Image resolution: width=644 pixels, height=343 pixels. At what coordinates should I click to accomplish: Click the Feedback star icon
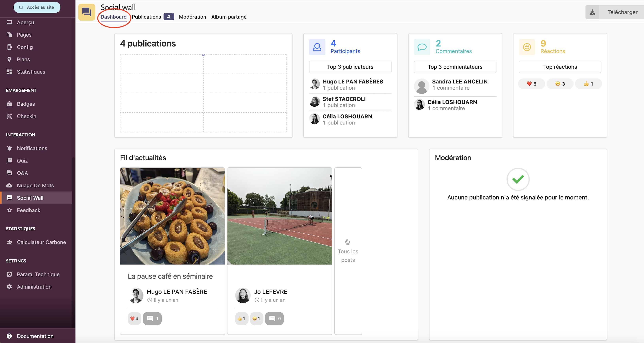[x=9, y=210]
